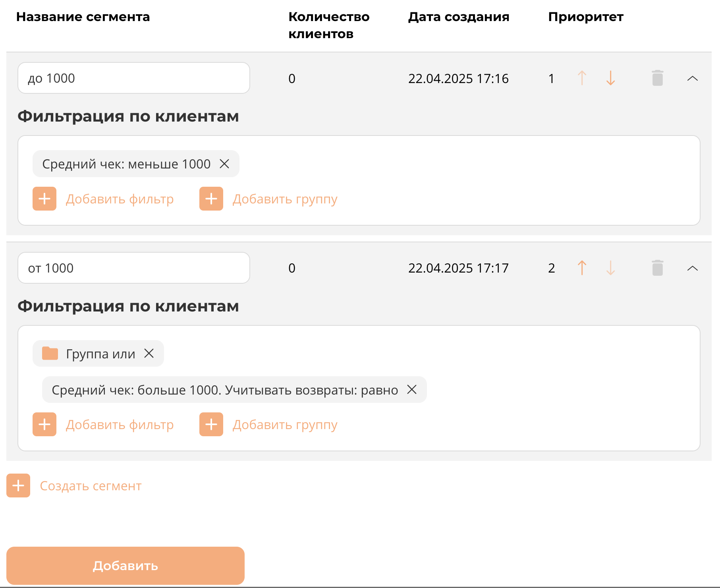Delete the "до 1000" segment
The height and width of the screenshot is (588, 720).
[x=657, y=78]
